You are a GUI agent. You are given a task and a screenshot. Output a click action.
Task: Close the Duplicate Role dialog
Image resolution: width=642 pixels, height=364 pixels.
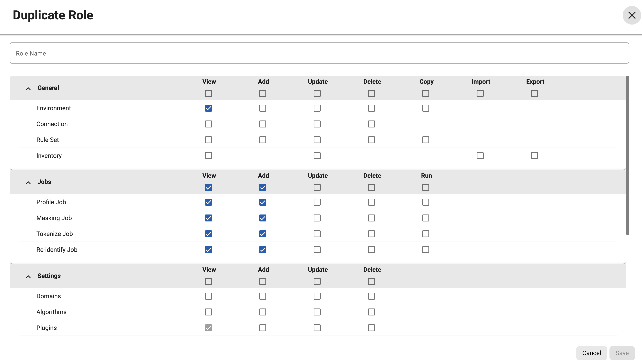coord(632,15)
